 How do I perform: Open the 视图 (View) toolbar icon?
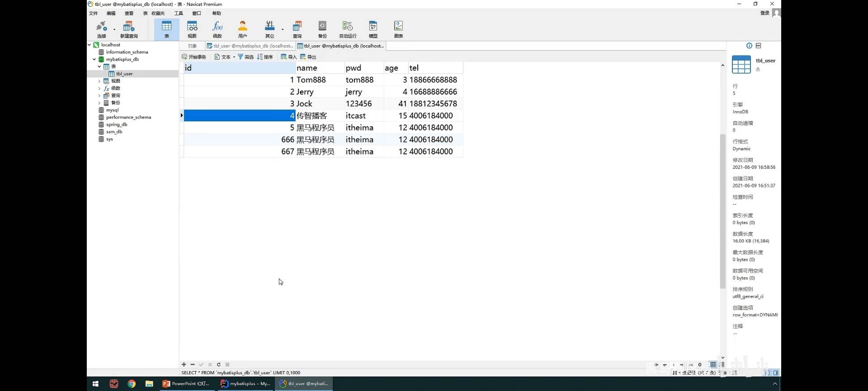coord(192,29)
